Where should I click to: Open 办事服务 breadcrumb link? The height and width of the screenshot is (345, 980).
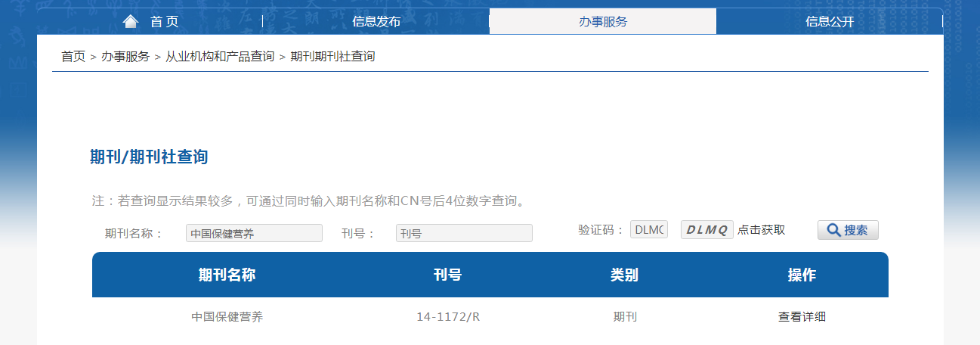[125, 57]
